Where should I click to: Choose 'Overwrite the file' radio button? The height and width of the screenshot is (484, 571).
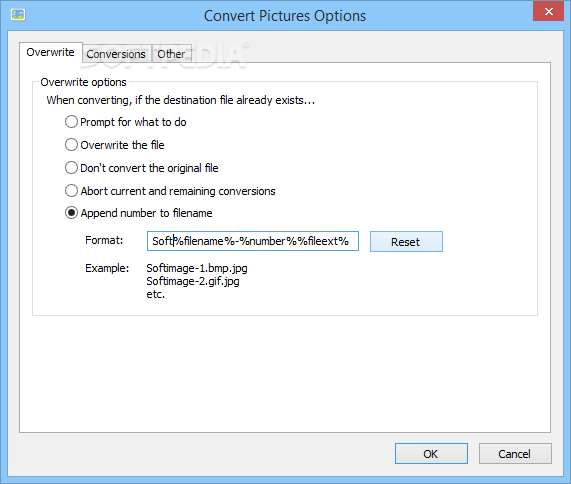[x=115, y=145]
